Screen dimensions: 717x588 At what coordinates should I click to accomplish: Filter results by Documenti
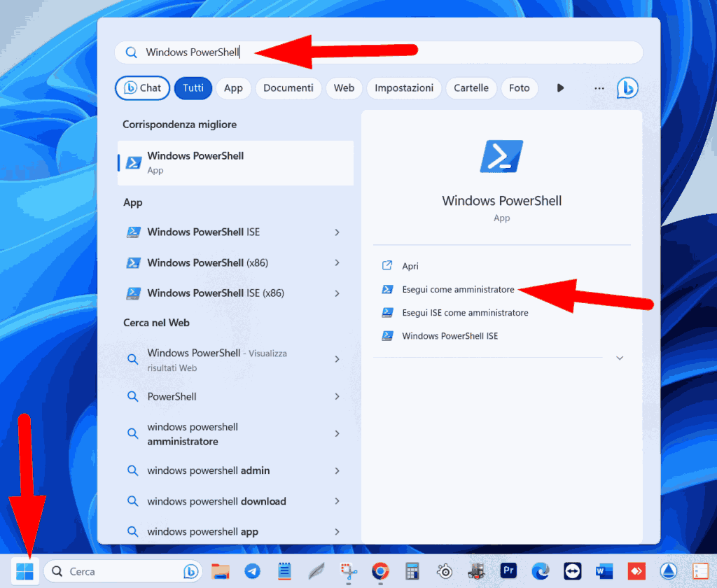288,87
